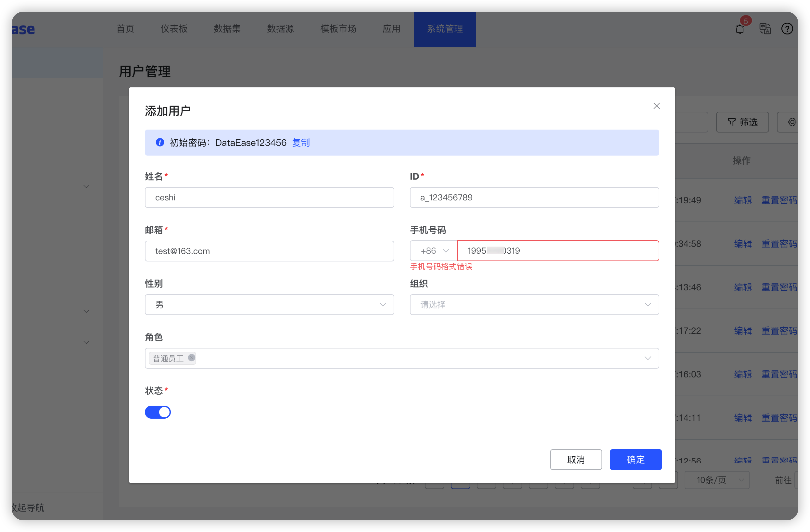This screenshot has height=532, width=810.
Task: Toggle the 状态 switch off
Action: [x=158, y=412]
